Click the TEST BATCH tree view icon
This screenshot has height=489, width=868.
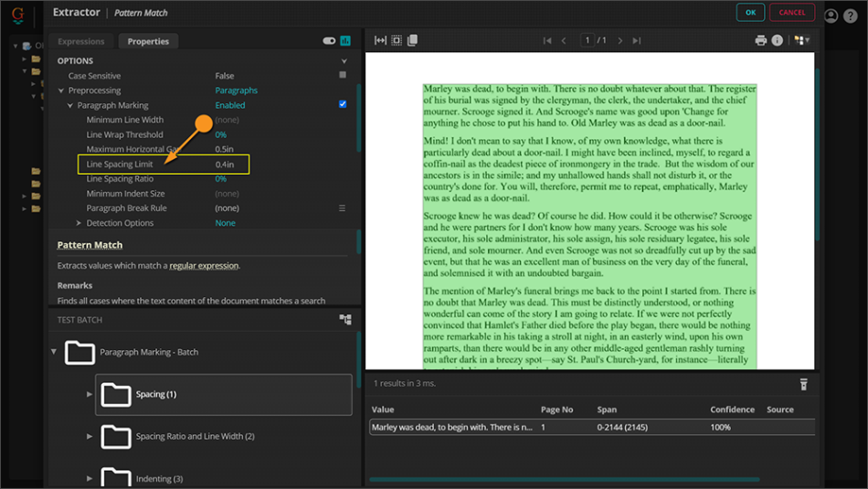[x=345, y=320]
